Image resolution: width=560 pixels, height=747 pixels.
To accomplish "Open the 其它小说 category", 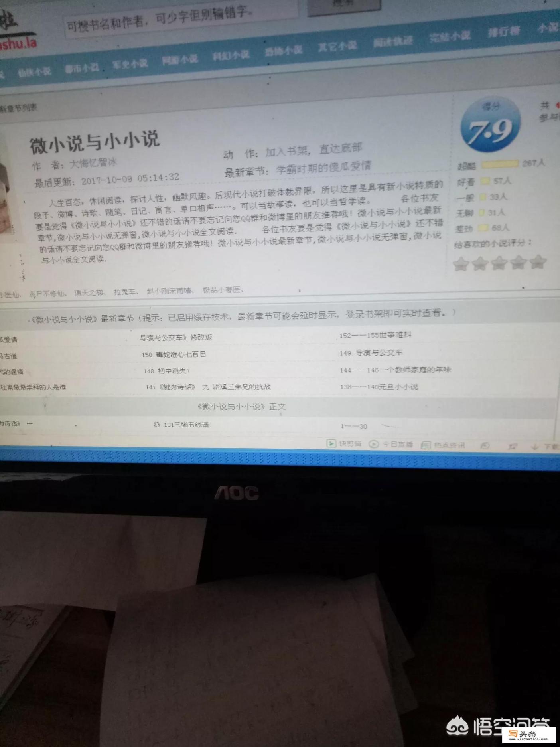I will click(x=337, y=47).
